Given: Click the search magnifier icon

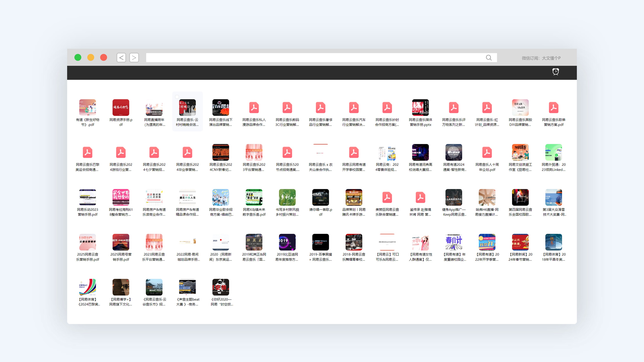Looking at the screenshot, I should tap(488, 58).
